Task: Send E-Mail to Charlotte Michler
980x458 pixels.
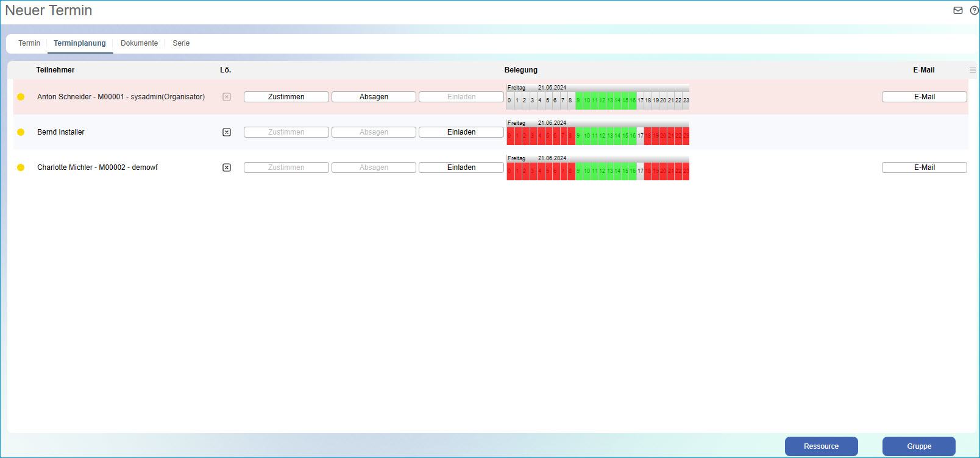Action: 925,167
